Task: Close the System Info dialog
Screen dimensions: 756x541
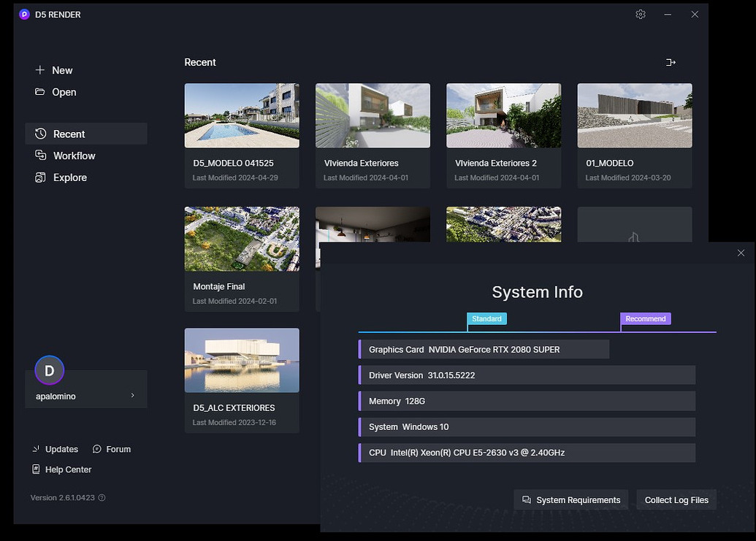Action: click(741, 253)
